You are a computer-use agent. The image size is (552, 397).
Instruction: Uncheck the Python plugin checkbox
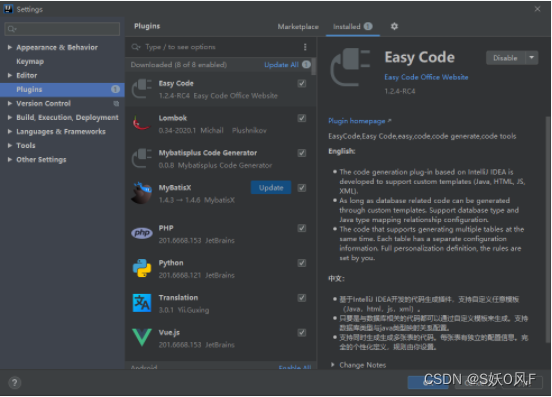tap(302, 263)
